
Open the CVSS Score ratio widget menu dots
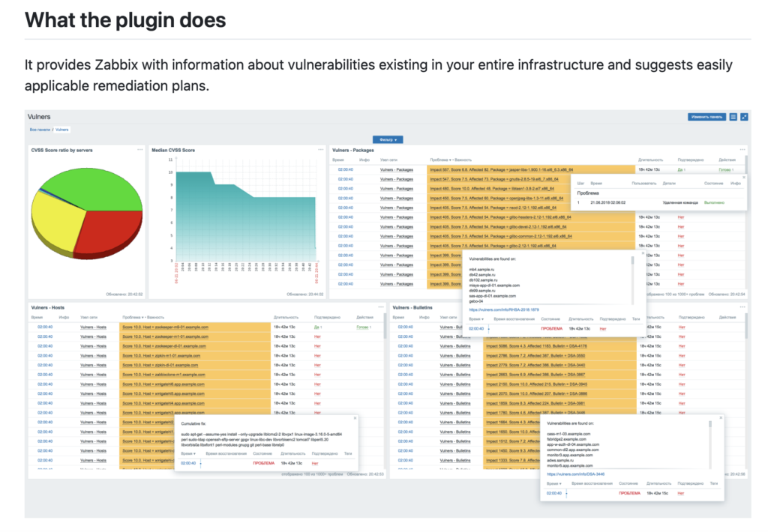(x=140, y=150)
